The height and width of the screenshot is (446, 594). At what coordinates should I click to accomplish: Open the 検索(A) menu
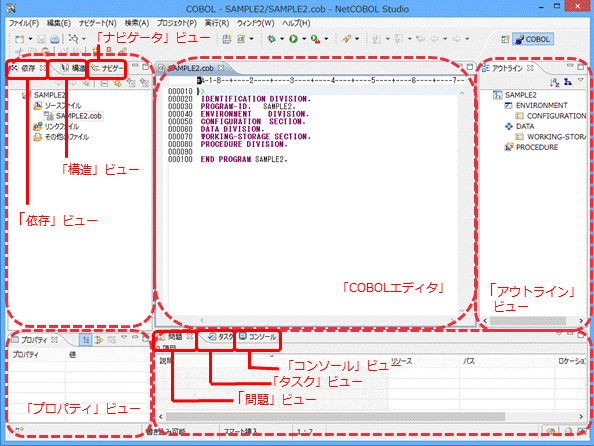tap(137, 23)
